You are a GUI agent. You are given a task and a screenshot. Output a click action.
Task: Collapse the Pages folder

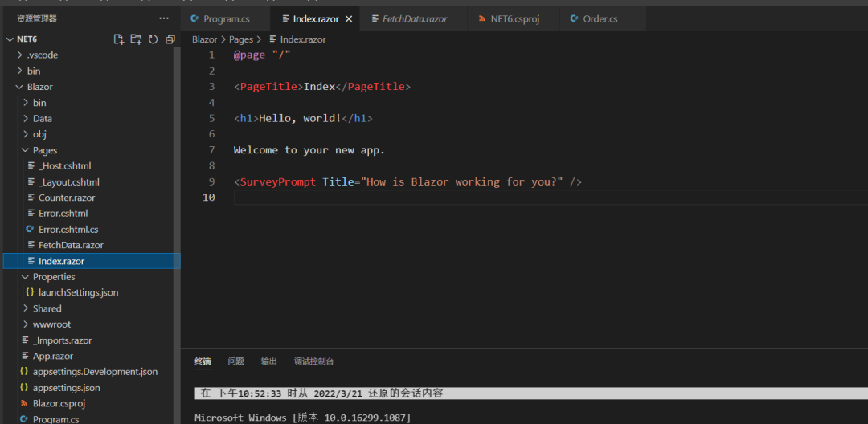click(x=26, y=150)
